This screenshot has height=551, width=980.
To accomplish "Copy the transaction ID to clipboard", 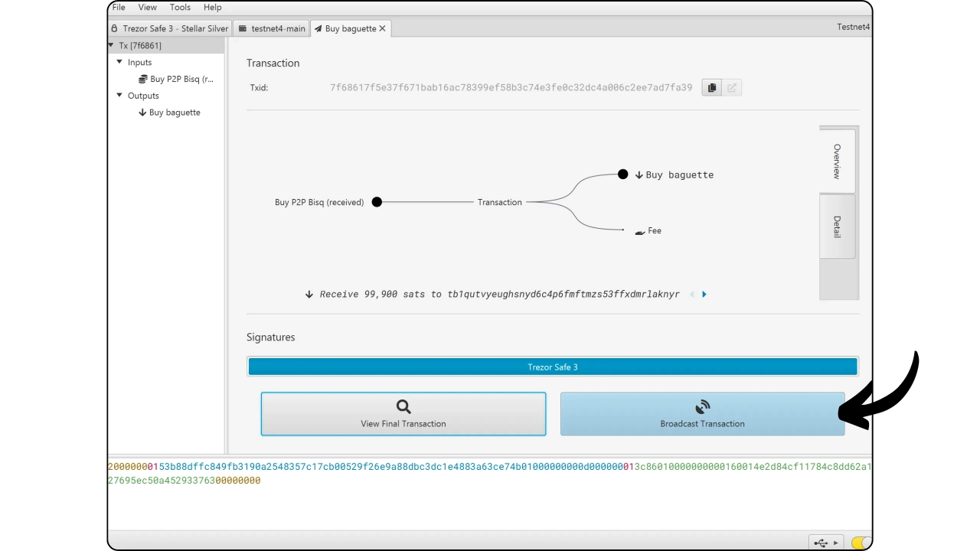I will click(711, 88).
